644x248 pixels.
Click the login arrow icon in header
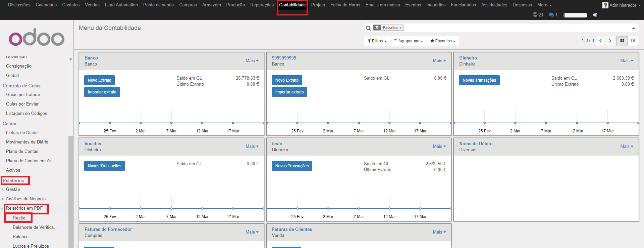595,15
